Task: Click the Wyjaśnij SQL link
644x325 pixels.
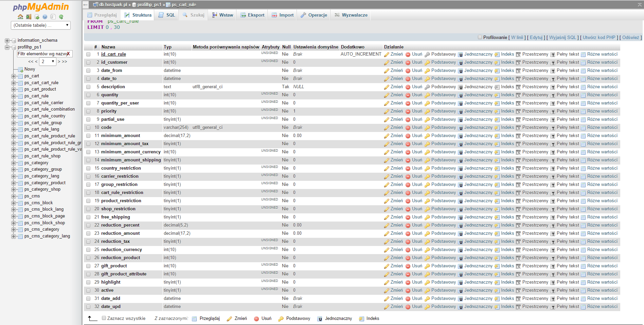Action: click(562, 37)
